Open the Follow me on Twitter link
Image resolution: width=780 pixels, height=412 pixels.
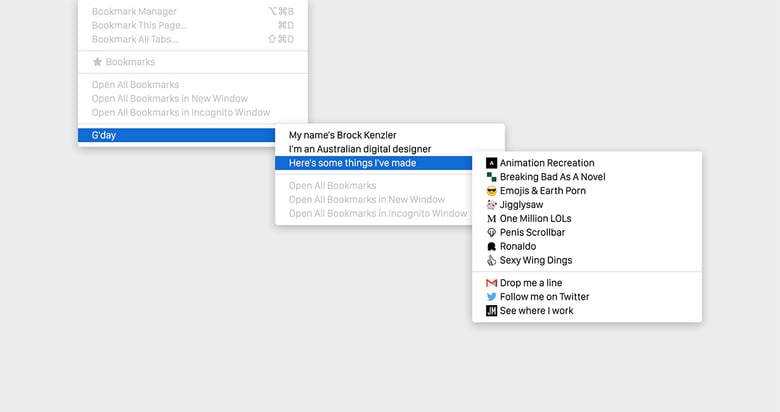click(544, 297)
